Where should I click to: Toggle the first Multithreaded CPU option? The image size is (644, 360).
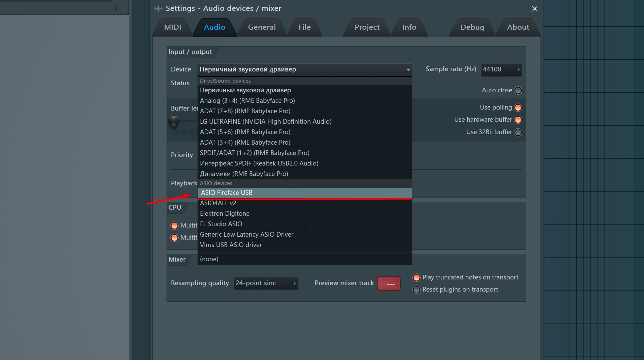[x=174, y=226]
